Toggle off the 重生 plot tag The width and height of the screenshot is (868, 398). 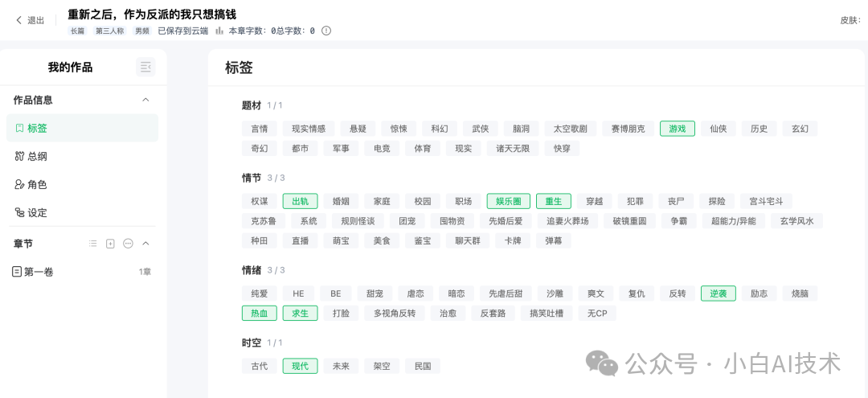(554, 201)
